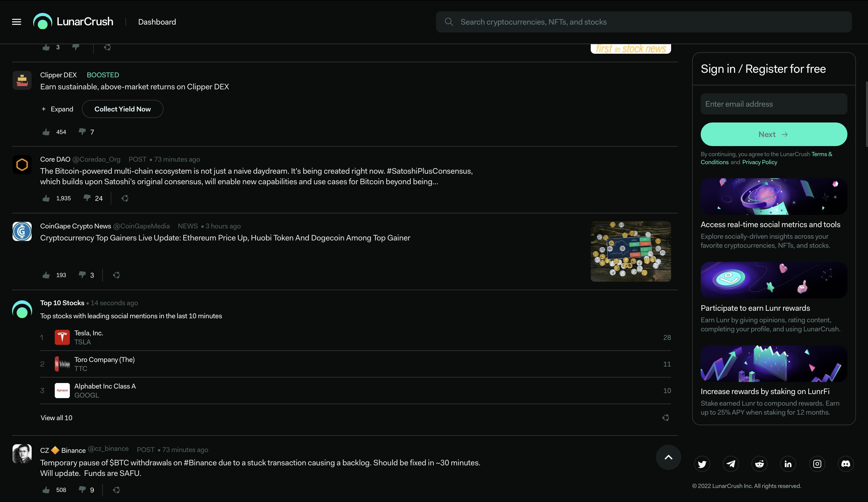Open @cz_binance handle link

(108, 449)
